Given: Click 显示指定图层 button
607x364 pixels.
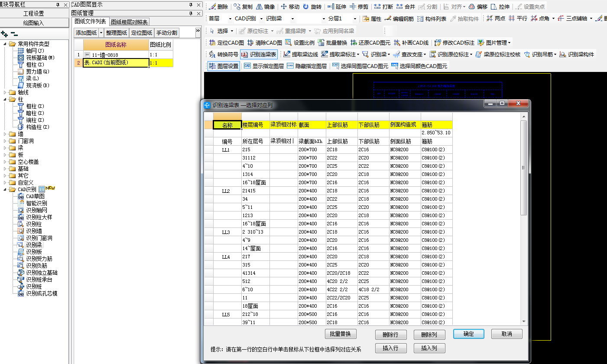Looking at the screenshot, I should click(264, 66).
